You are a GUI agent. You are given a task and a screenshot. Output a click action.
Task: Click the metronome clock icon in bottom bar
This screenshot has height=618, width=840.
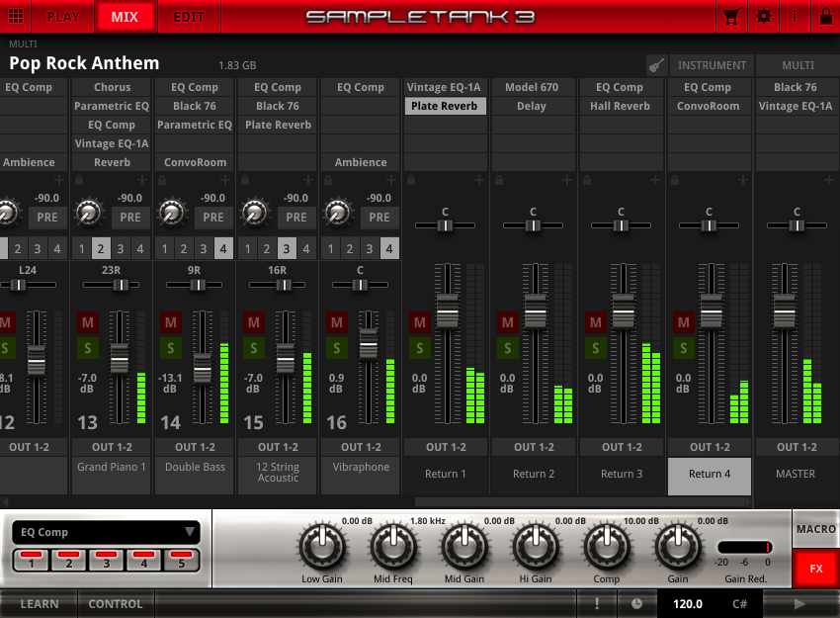click(x=636, y=604)
